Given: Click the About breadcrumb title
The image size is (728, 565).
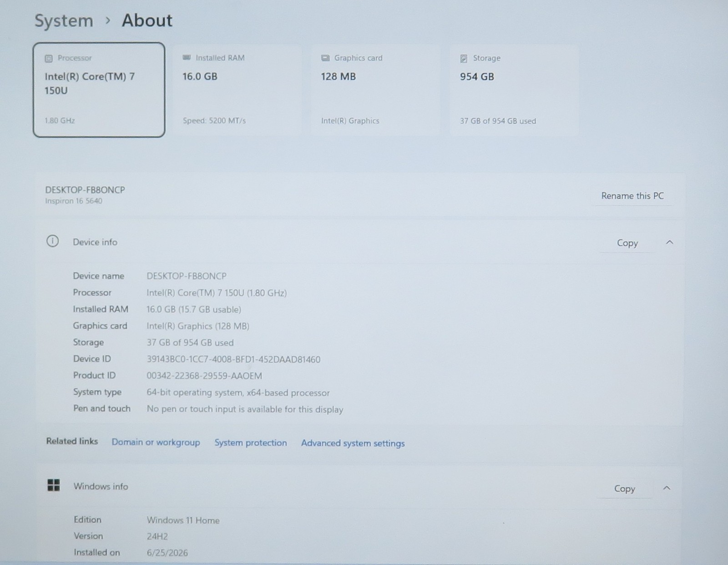Looking at the screenshot, I should 147,20.
